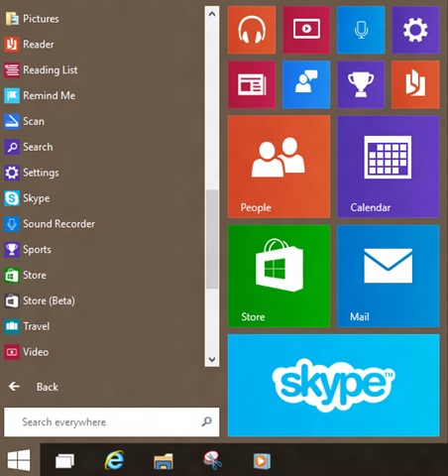Launch the green Store tile
Viewport: 448px width, 476px height.
coord(279,276)
